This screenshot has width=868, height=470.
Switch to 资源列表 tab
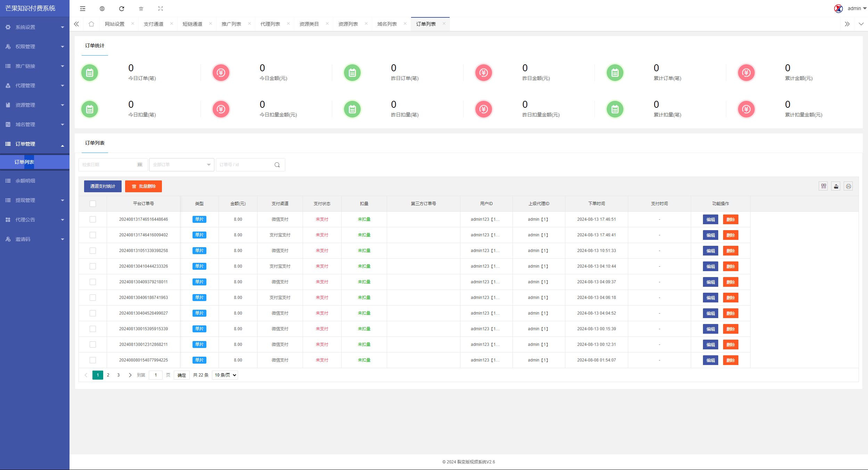coord(348,24)
